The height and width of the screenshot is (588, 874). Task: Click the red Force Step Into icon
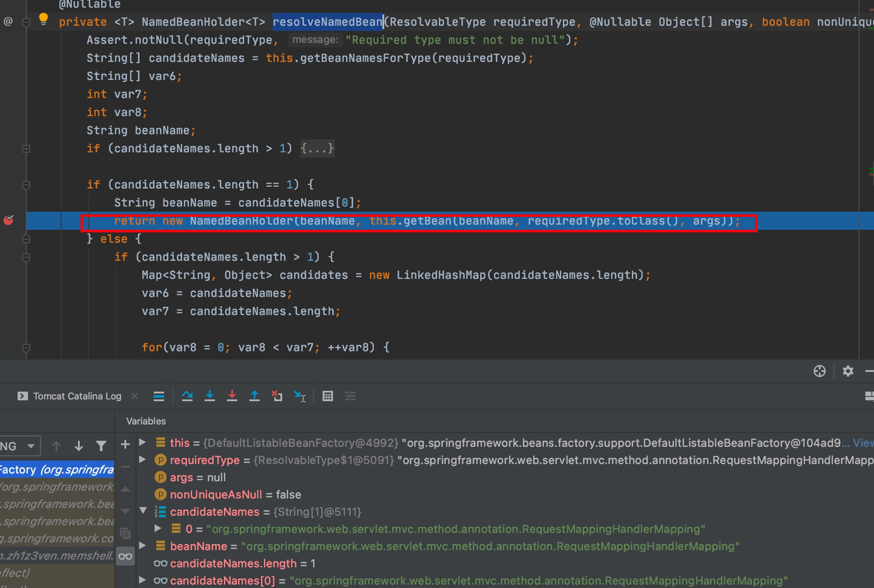(x=232, y=396)
